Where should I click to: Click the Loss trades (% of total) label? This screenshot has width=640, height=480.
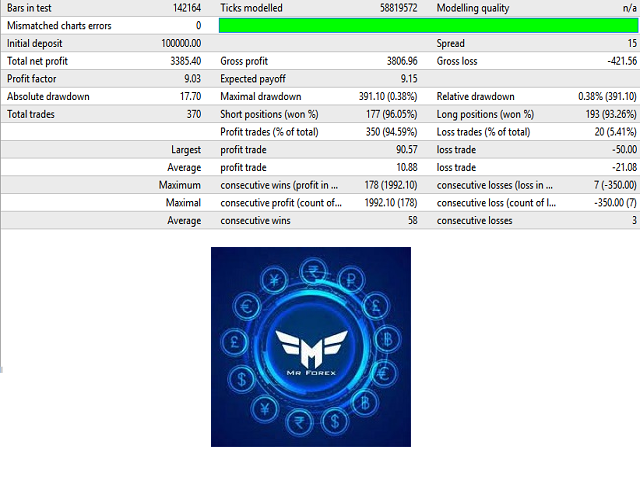coord(483,132)
